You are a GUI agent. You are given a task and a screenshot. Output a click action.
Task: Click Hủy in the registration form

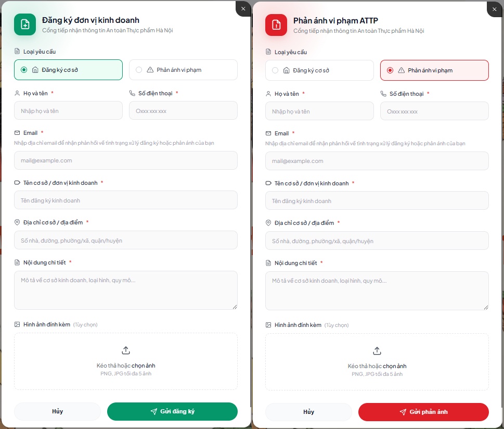click(57, 411)
